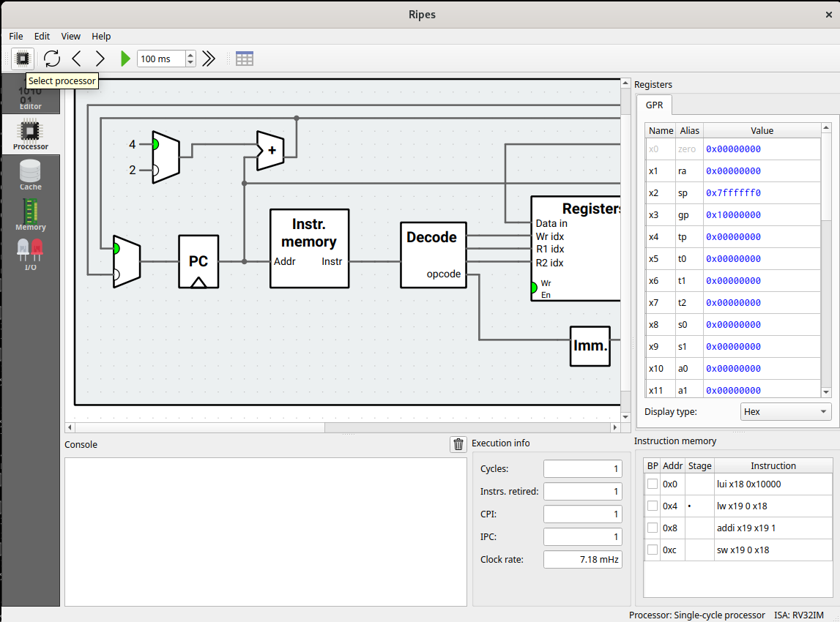840x622 pixels.
Task: Toggle breakpoint at address 0x0
Action: click(x=652, y=484)
